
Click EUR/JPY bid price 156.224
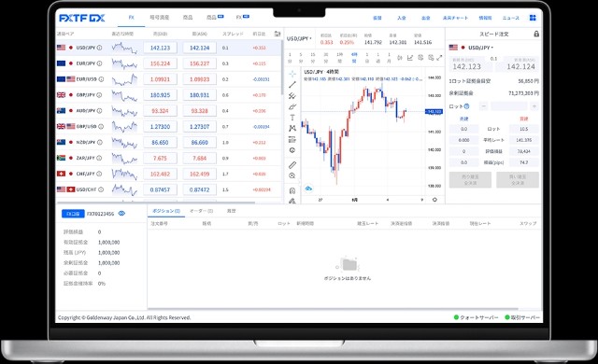click(160, 63)
